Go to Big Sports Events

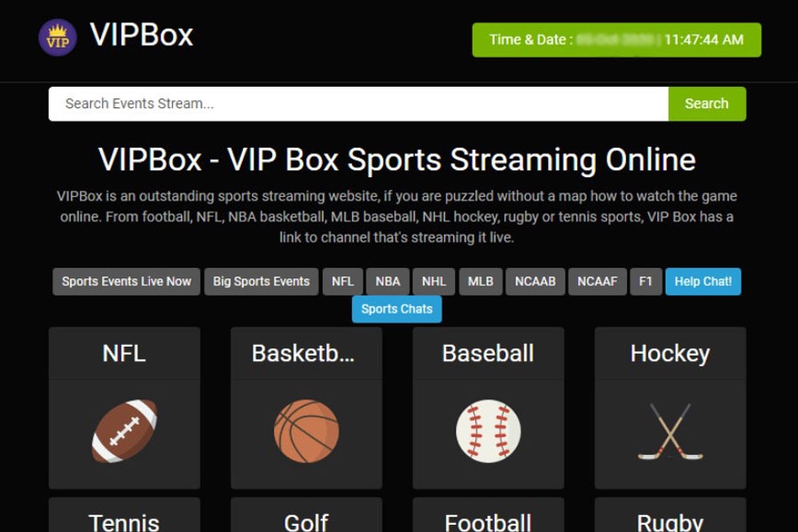(x=262, y=281)
